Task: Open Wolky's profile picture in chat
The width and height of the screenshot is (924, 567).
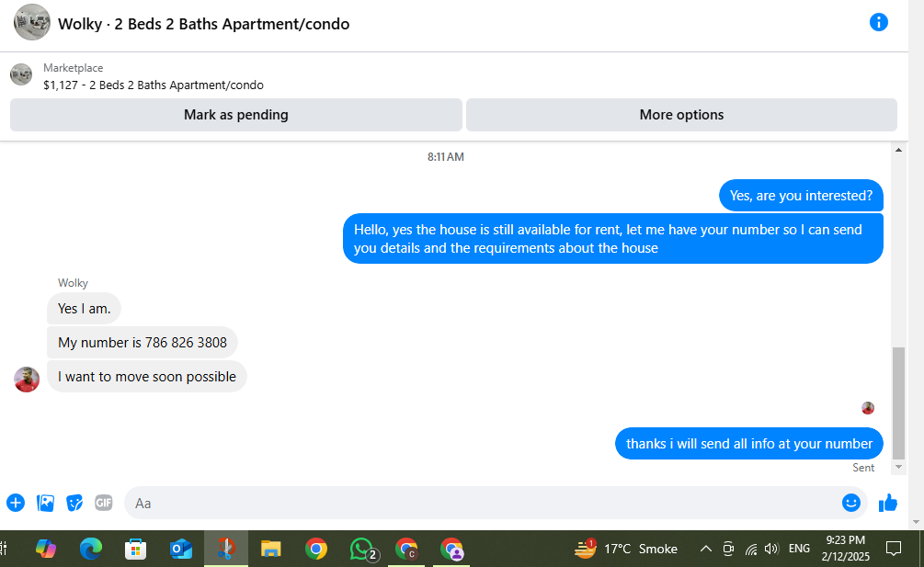Action: point(27,380)
